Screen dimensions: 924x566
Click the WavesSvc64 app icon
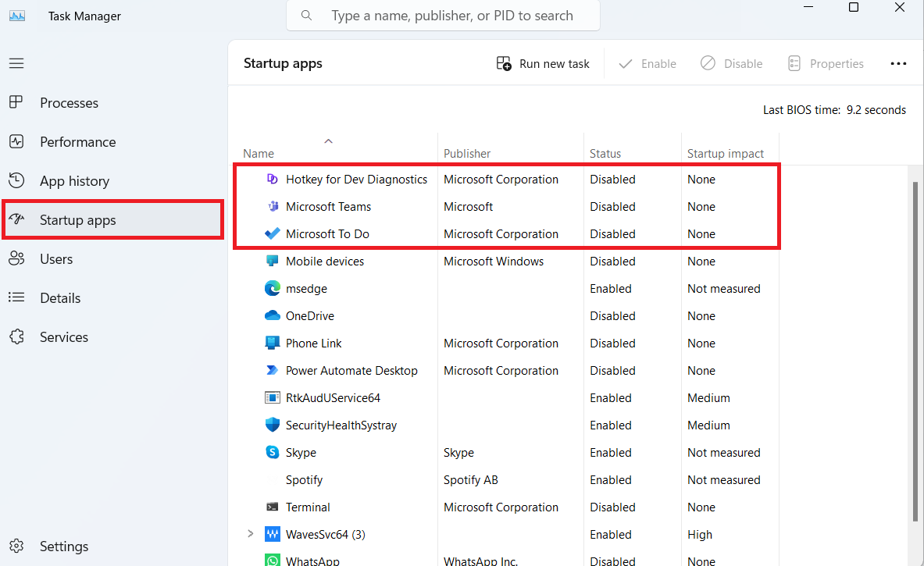273,534
